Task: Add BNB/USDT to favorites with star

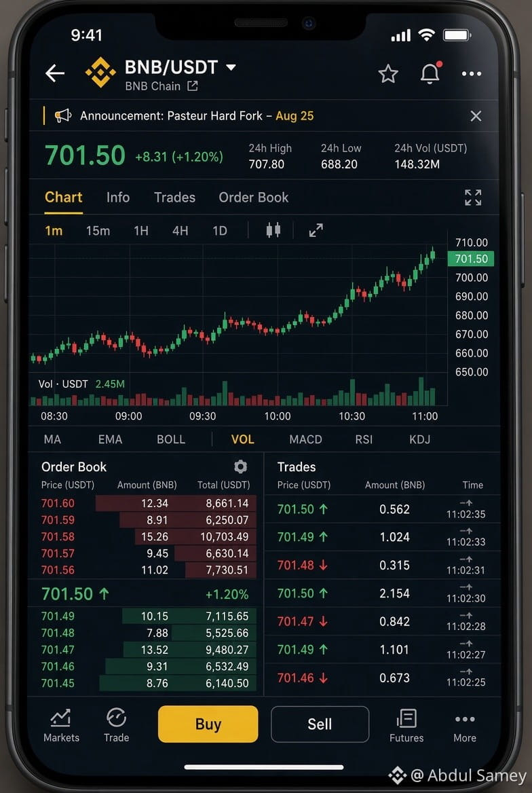Action: [388, 74]
